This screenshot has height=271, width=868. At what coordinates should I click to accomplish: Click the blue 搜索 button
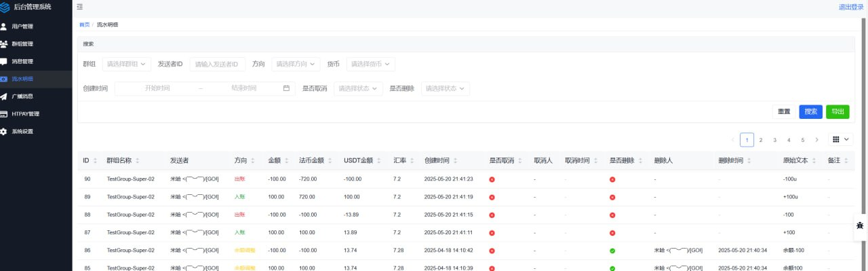pyautogui.click(x=811, y=111)
